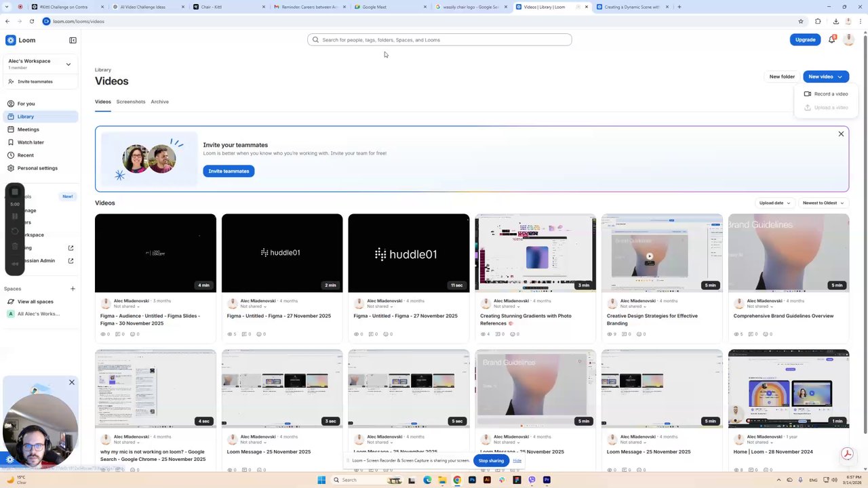
Task: Collapse the Loom sidebar with panel icon
Action: coord(73,40)
